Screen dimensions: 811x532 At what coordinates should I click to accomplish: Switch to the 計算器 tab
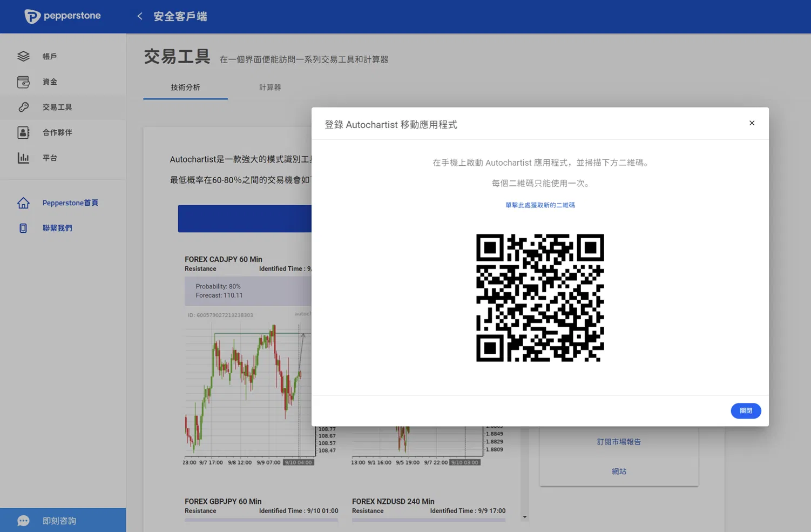pyautogui.click(x=270, y=87)
